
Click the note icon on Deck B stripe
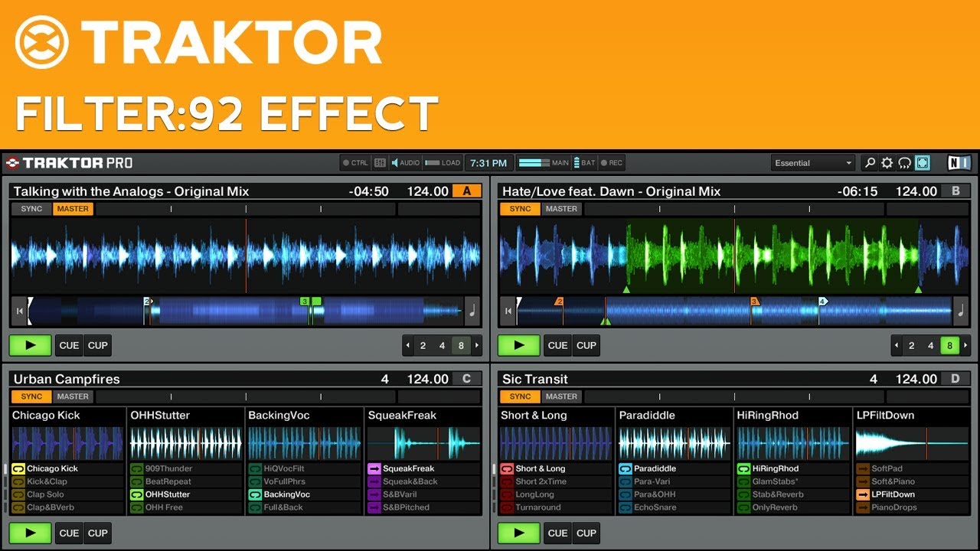962,311
